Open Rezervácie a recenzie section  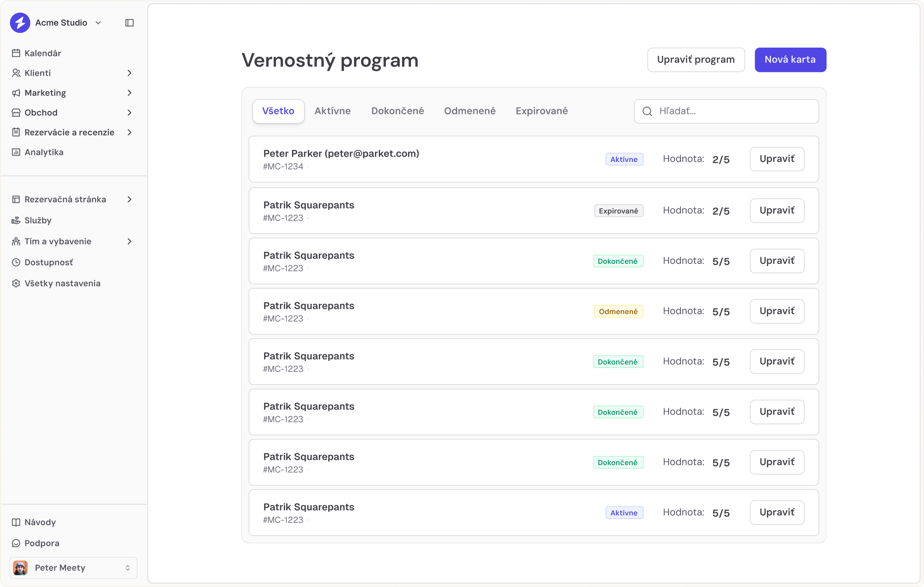pos(16,132)
